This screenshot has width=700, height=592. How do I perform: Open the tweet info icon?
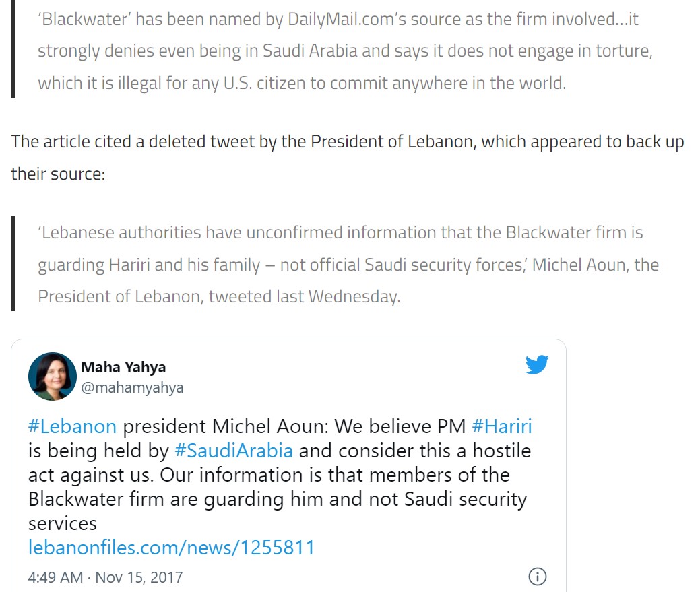537,577
